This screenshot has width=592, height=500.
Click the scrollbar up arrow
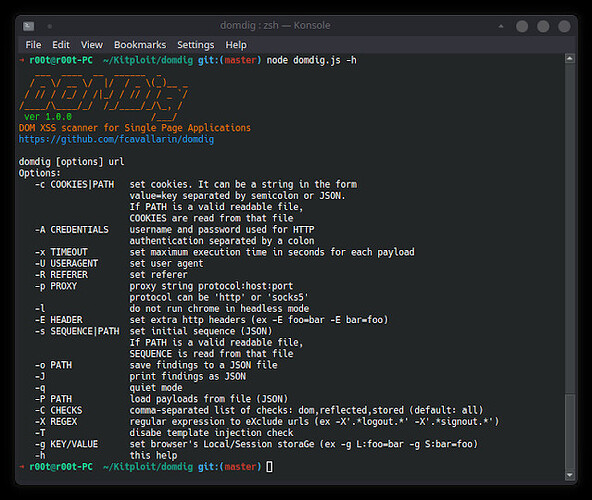tap(570, 59)
